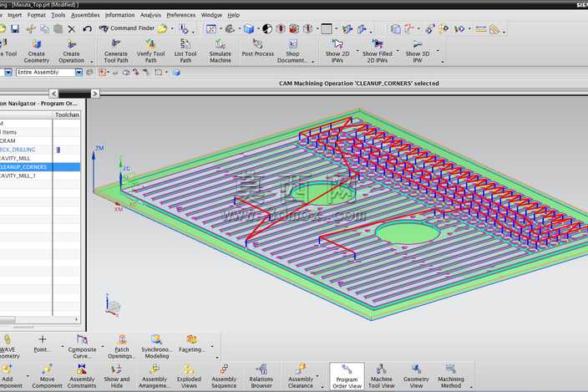This screenshot has width=588, height=392.
Task: Click the left scroll arrow above navigator
Action: [54, 94]
